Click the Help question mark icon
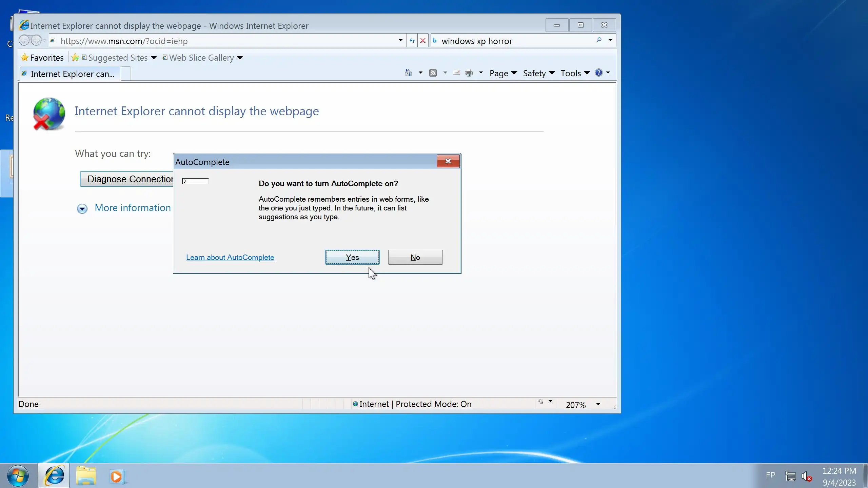Image resolution: width=868 pixels, height=488 pixels. click(x=599, y=73)
